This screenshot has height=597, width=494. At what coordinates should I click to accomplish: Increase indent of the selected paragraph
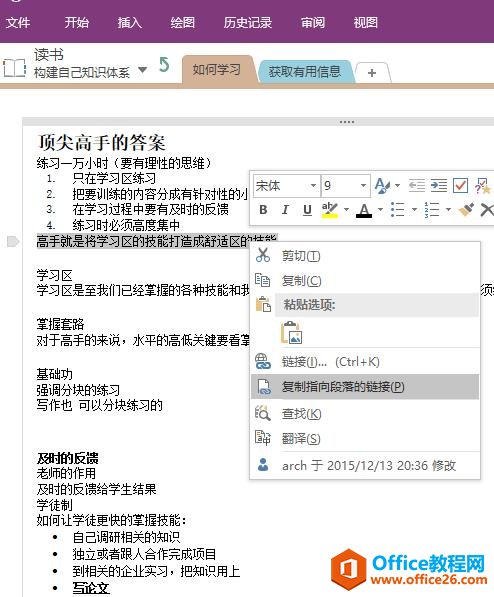tap(439, 186)
